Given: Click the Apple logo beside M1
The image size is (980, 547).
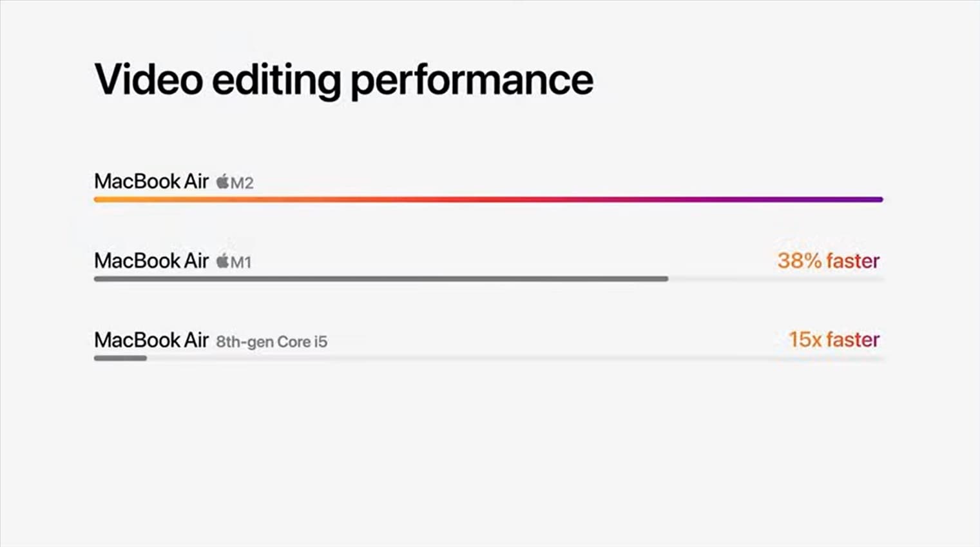Looking at the screenshot, I should [222, 261].
